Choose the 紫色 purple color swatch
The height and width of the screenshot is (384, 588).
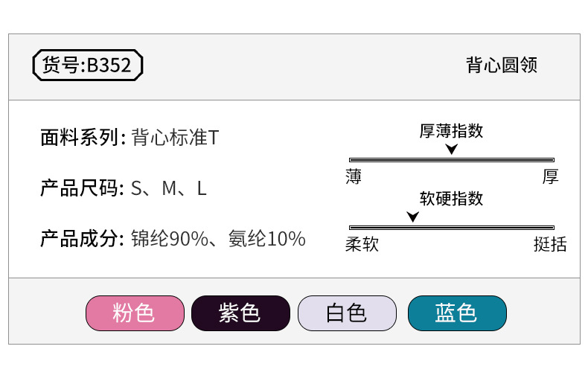point(240,313)
